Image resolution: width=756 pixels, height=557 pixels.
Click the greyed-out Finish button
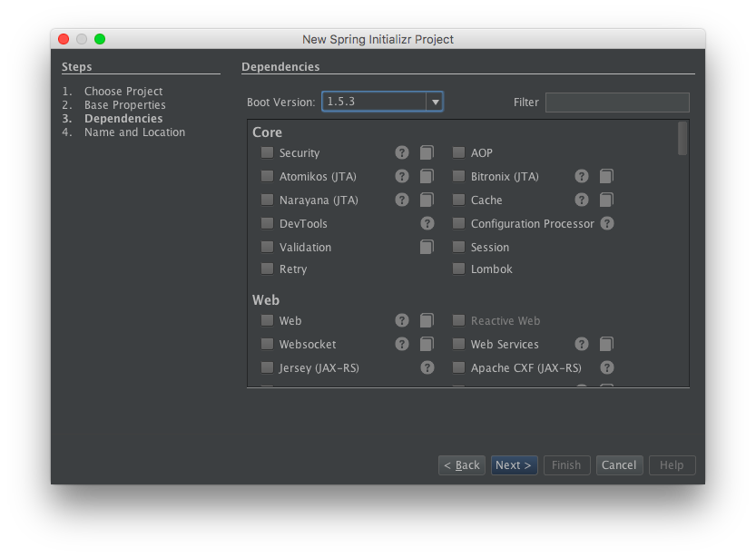[x=566, y=465]
